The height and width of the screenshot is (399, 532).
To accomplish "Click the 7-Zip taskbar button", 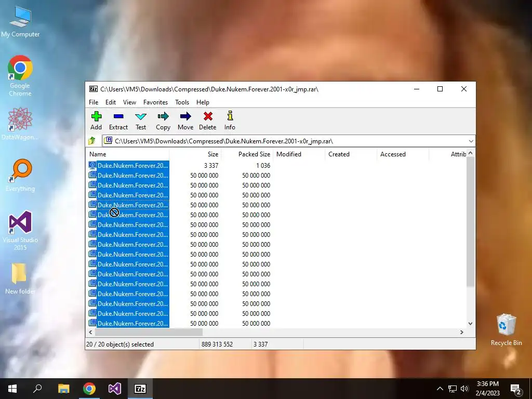I will [x=140, y=389].
